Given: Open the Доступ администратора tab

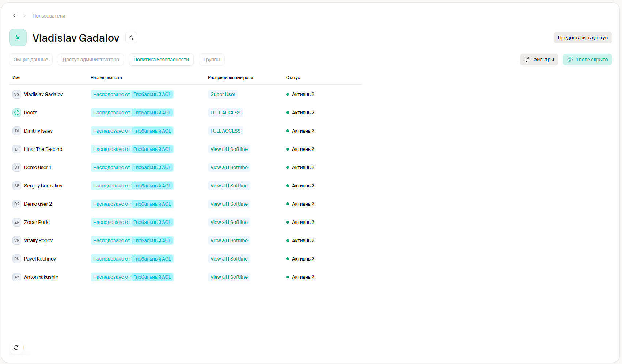Looking at the screenshot, I should [x=91, y=60].
